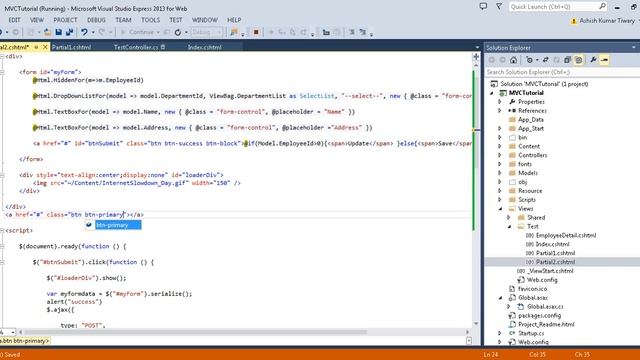Toggle Preview Selected Items button
This screenshot has height=360, width=640.
click(604, 60)
